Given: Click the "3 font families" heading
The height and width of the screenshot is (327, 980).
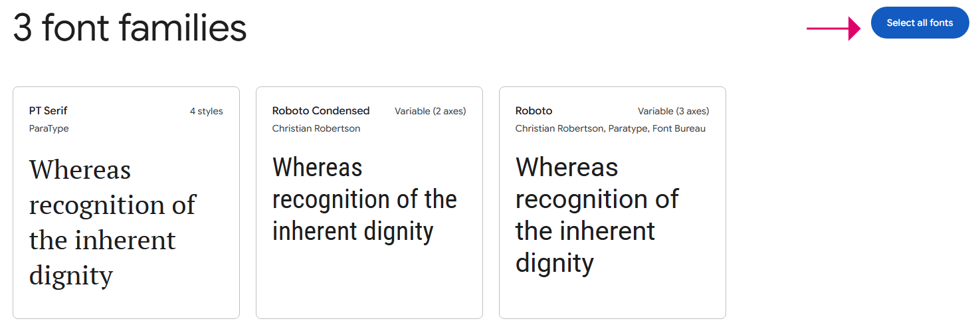Looking at the screenshot, I should coord(130,29).
